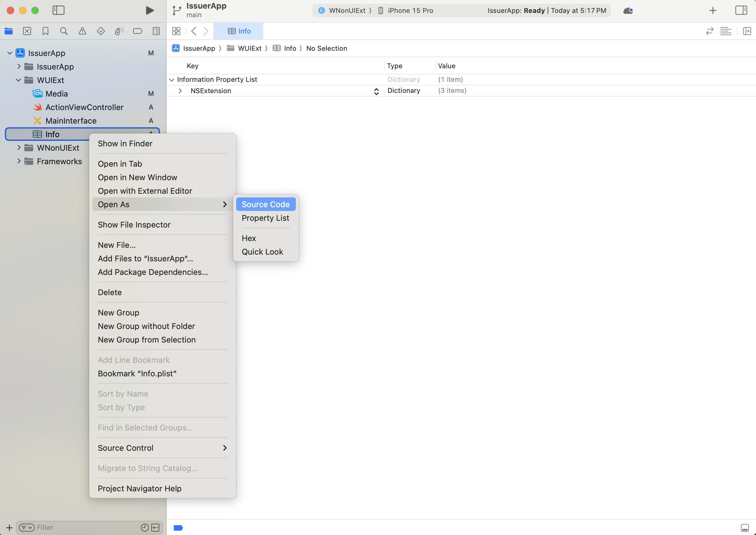Open the Bookmark navigator
Viewport: 756px width, 535px height.
46,31
